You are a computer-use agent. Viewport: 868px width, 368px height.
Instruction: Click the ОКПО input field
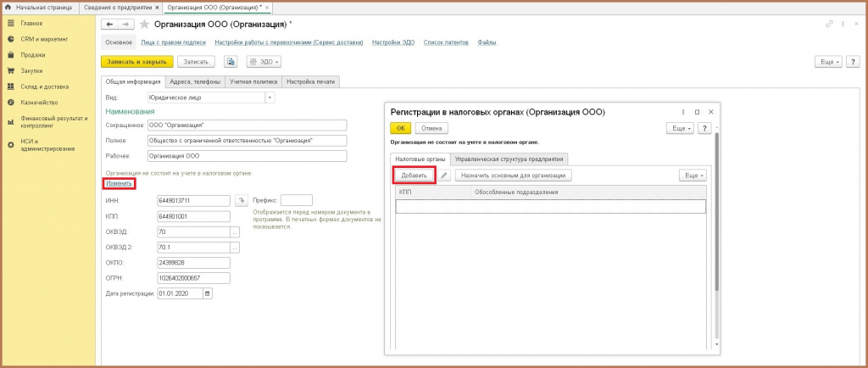pyautogui.click(x=194, y=263)
